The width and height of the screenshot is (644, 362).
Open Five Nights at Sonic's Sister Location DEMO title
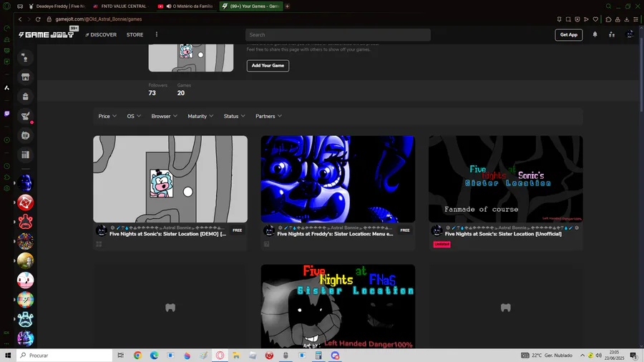(167, 234)
